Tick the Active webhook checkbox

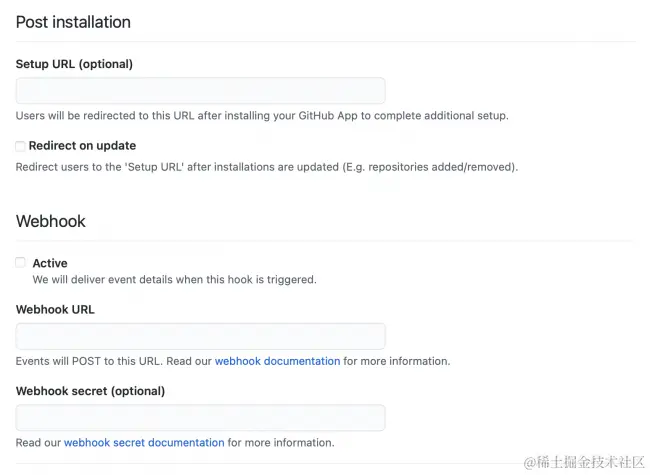(x=20, y=263)
